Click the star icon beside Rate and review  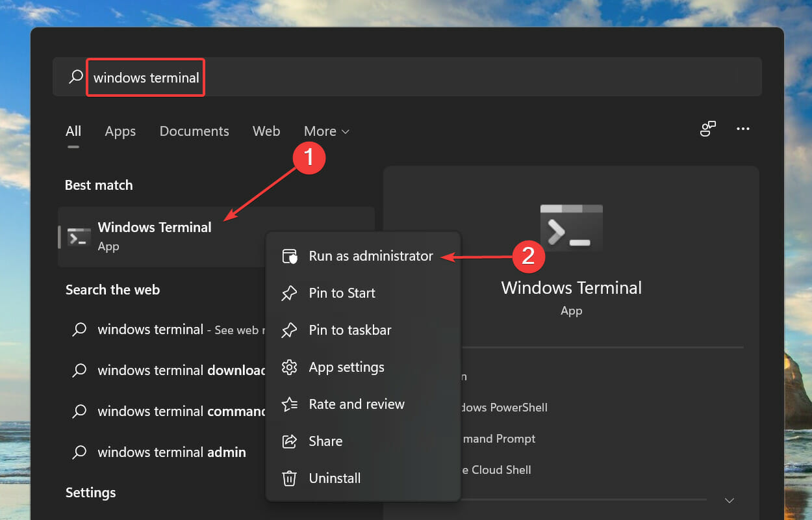tap(289, 404)
